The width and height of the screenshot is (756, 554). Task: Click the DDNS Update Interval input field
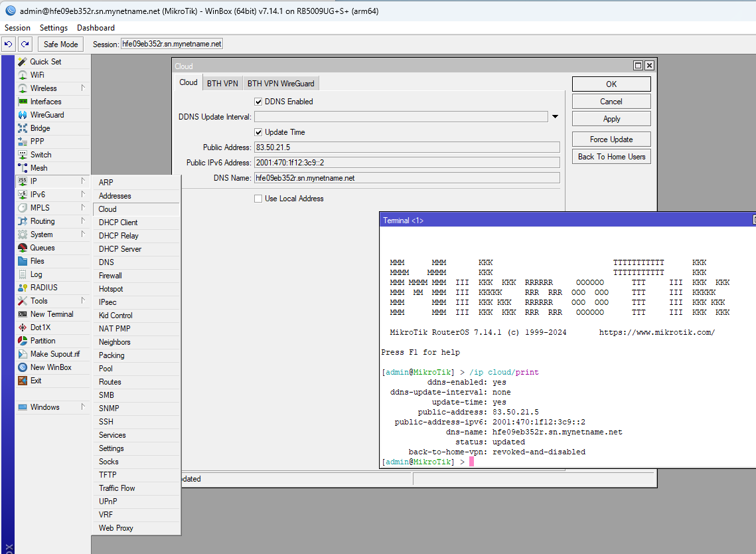(400, 117)
